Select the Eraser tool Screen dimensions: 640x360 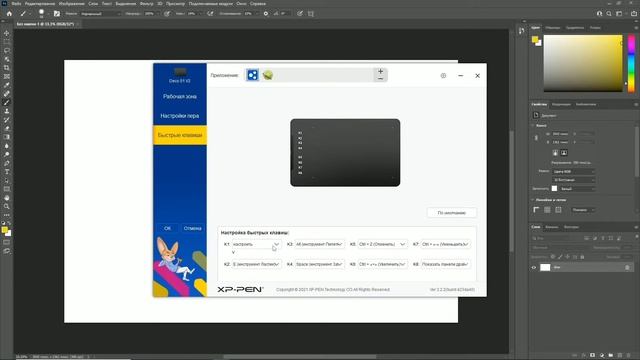click(x=7, y=129)
